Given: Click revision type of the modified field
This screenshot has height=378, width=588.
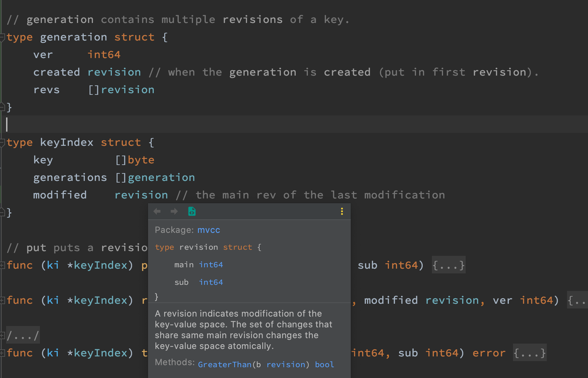Looking at the screenshot, I should click(x=141, y=195).
